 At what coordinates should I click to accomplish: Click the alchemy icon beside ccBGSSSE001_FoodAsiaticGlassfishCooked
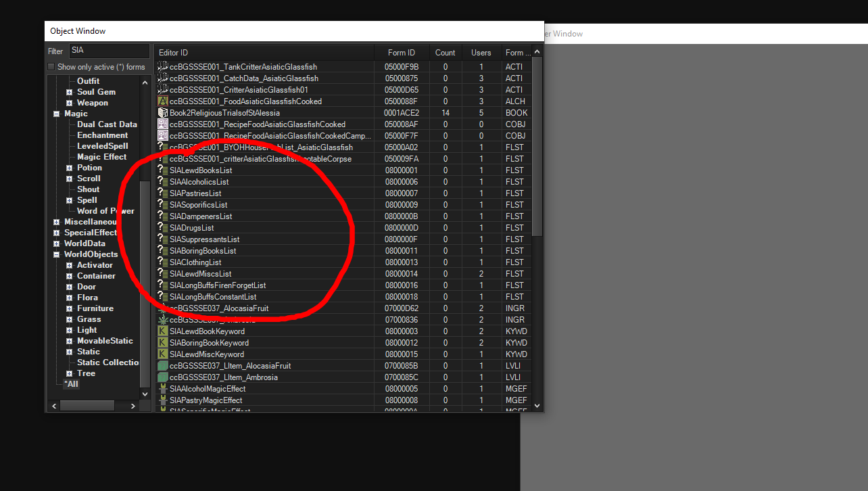(162, 101)
